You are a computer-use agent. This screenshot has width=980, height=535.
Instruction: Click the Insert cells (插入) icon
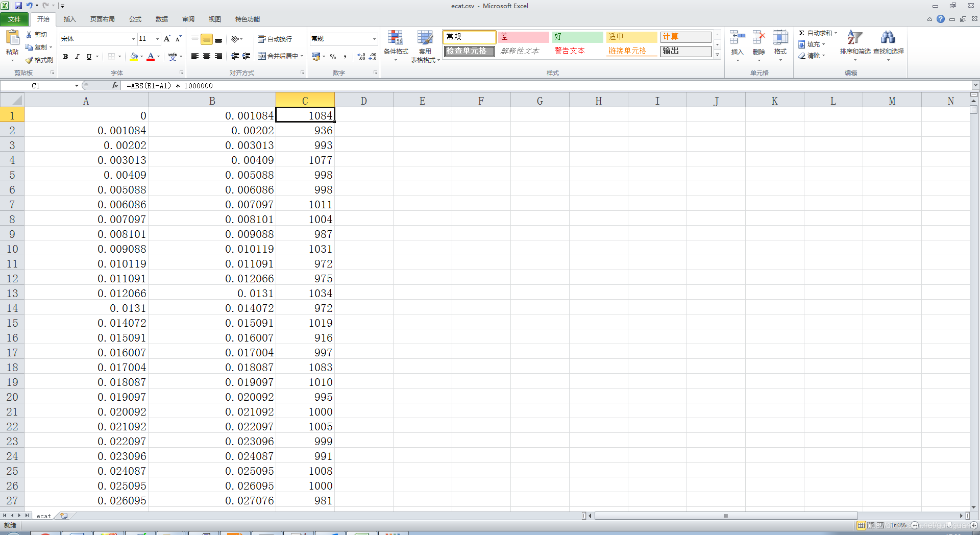pos(738,38)
